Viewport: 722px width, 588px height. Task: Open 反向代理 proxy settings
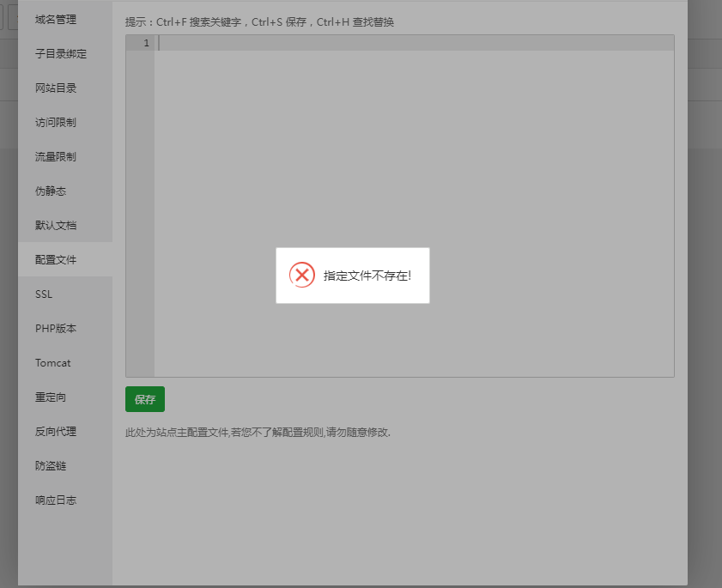[54, 431]
